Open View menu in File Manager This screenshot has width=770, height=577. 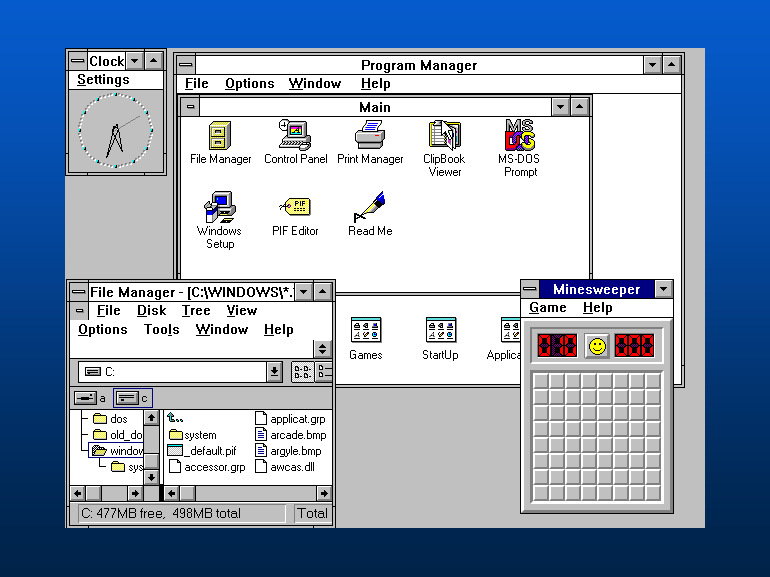(242, 310)
